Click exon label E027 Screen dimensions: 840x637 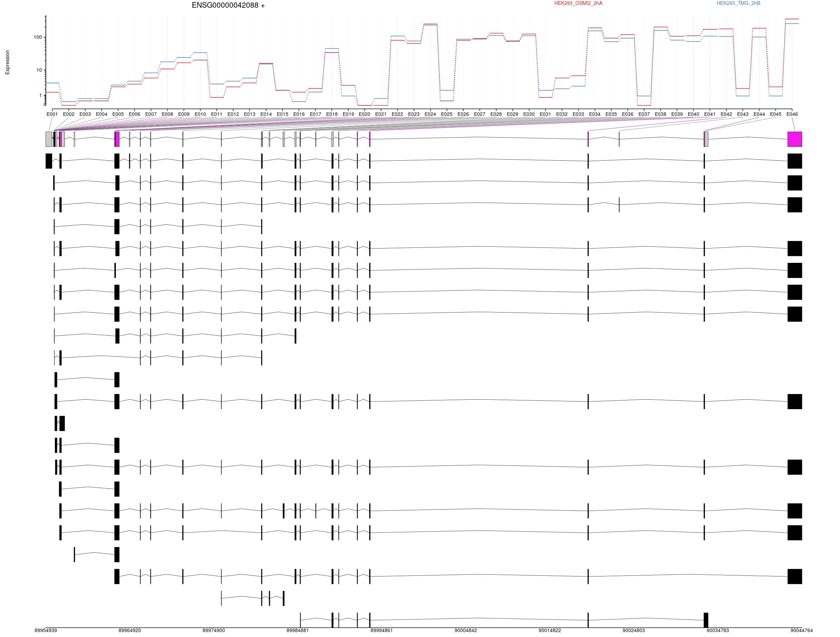click(479, 114)
